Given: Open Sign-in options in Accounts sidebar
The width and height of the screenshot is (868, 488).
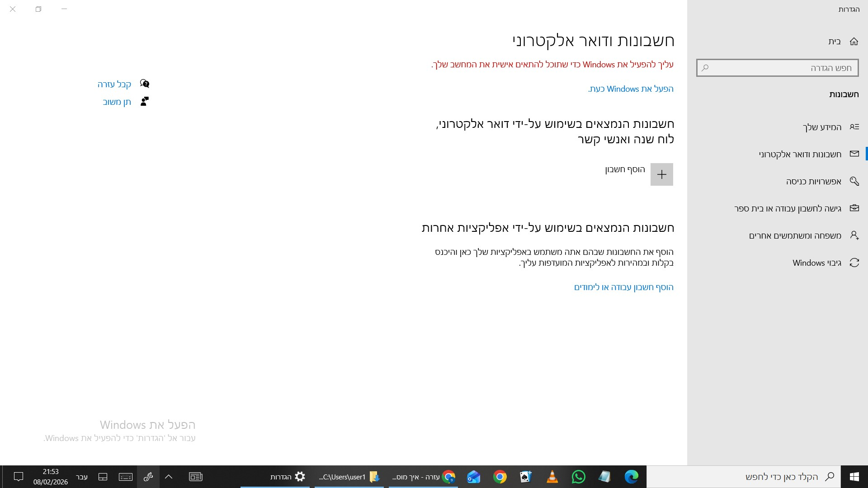Looking at the screenshot, I should coord(814,181).
